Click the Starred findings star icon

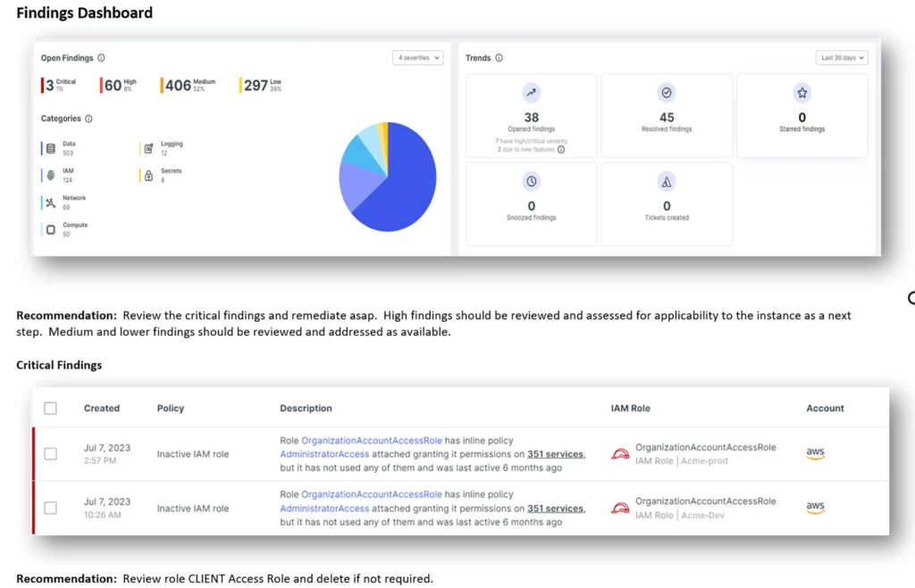802,93
